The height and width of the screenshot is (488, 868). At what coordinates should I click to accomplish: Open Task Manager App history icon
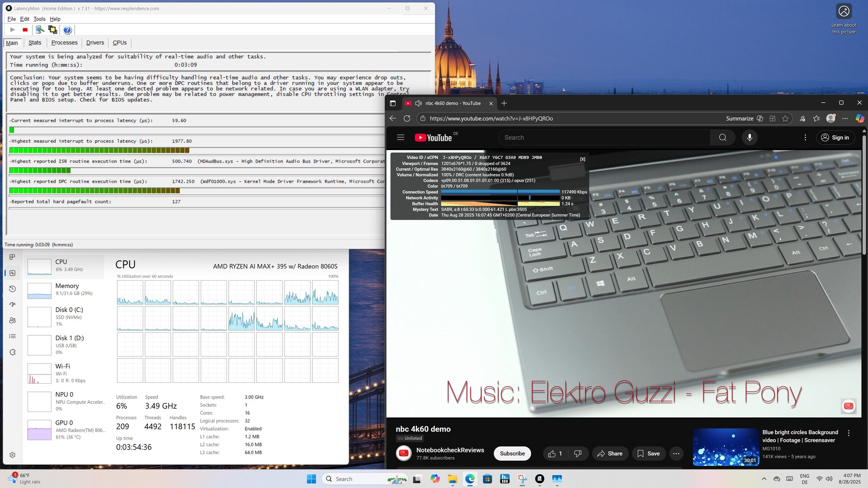[x=13, y=289]
